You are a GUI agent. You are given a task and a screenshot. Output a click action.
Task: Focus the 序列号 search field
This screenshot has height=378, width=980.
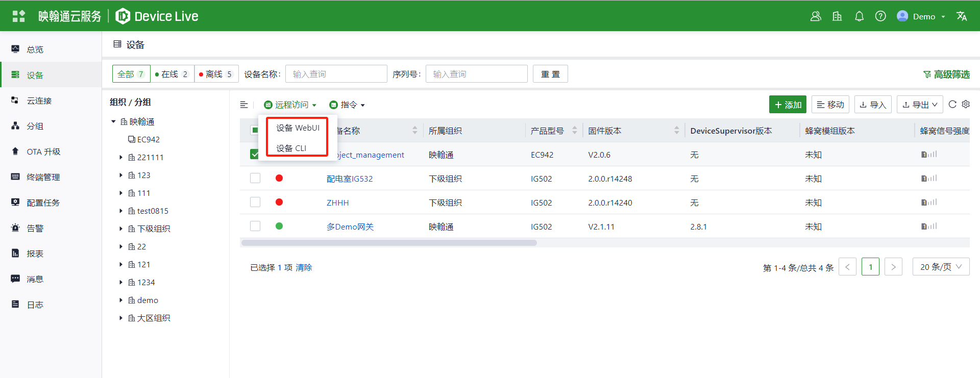(x=476, y=74)
